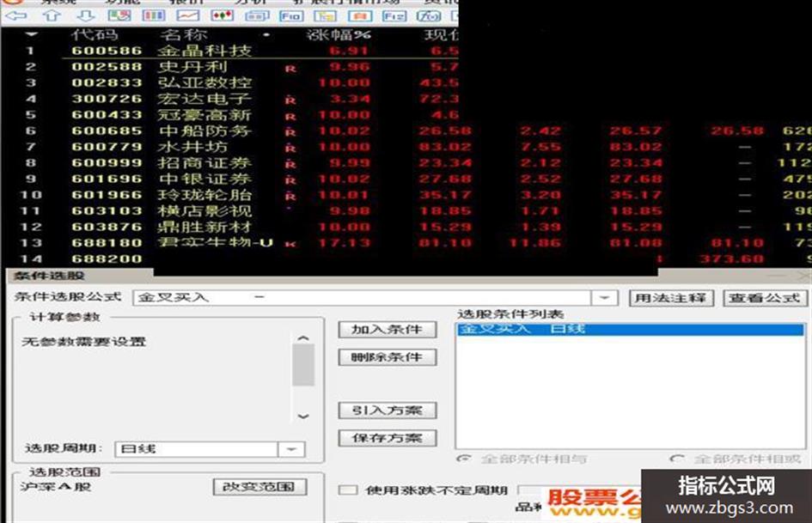Open the pie chart quote toolbar icon

click(x=119, y=15)
